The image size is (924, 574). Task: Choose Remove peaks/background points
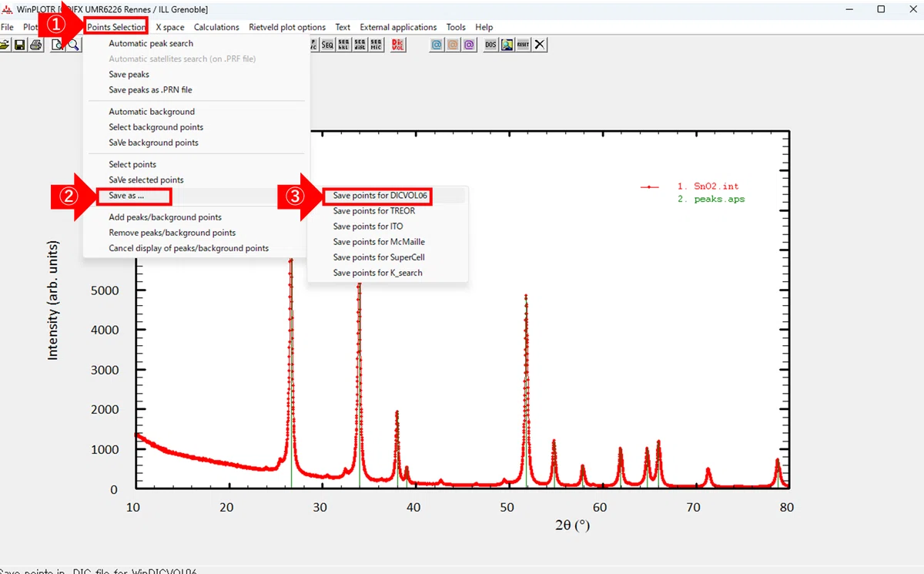tap(172, 233)
